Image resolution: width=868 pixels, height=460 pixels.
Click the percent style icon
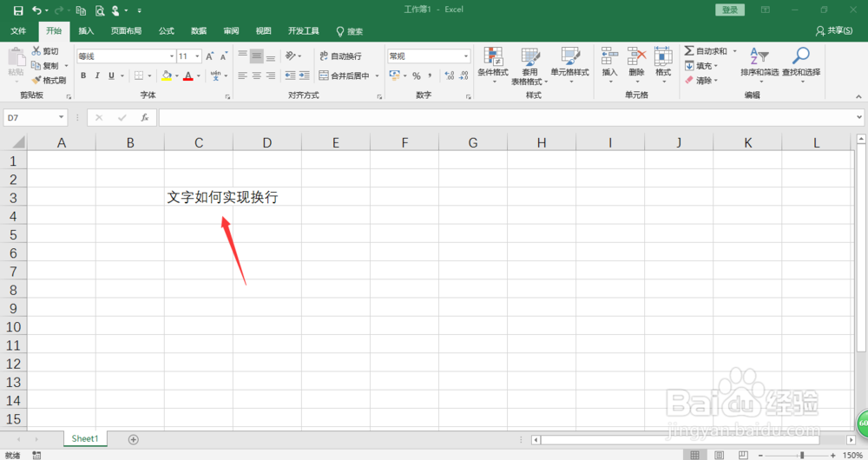417,76
